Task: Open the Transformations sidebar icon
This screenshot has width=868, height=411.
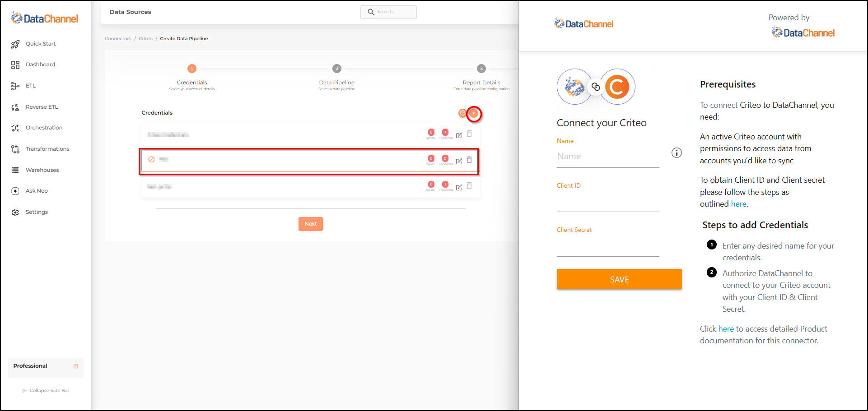Action: pos(15,149)
